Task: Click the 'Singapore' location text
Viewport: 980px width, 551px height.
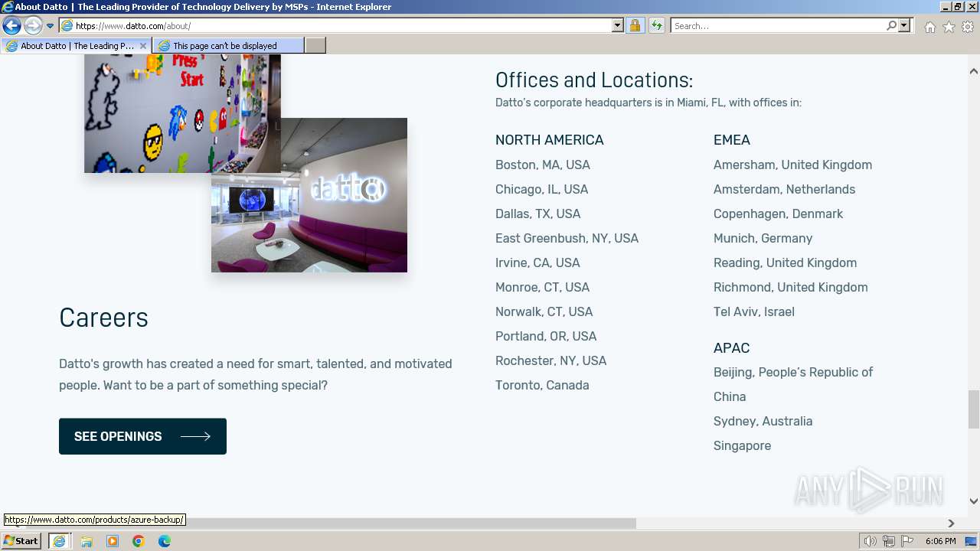Action: click(742, 445)
